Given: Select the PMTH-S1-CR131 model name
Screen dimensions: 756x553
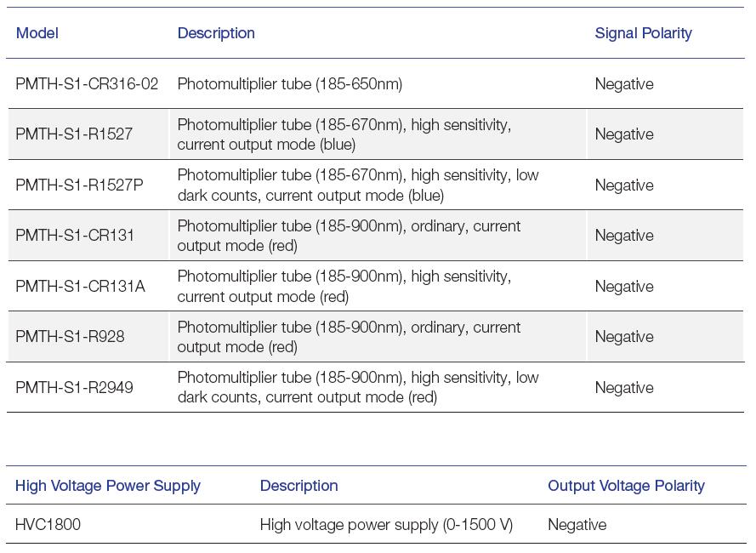Looking at the screenshot, I should (x=75, y=236).
